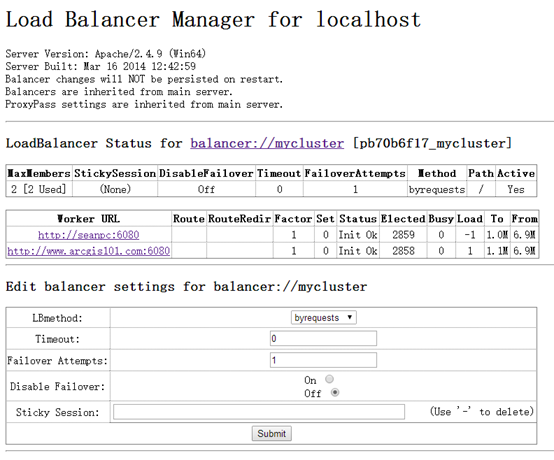Viewport: 554px width, 460px height.
Task: Click the "byrequests" Method table cell
Action: 437,190
